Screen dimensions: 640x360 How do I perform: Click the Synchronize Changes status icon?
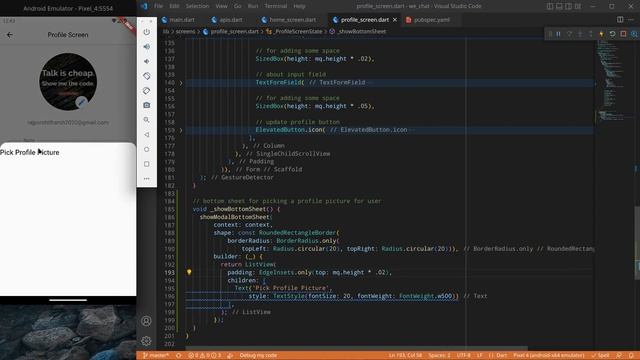(179, 356)
